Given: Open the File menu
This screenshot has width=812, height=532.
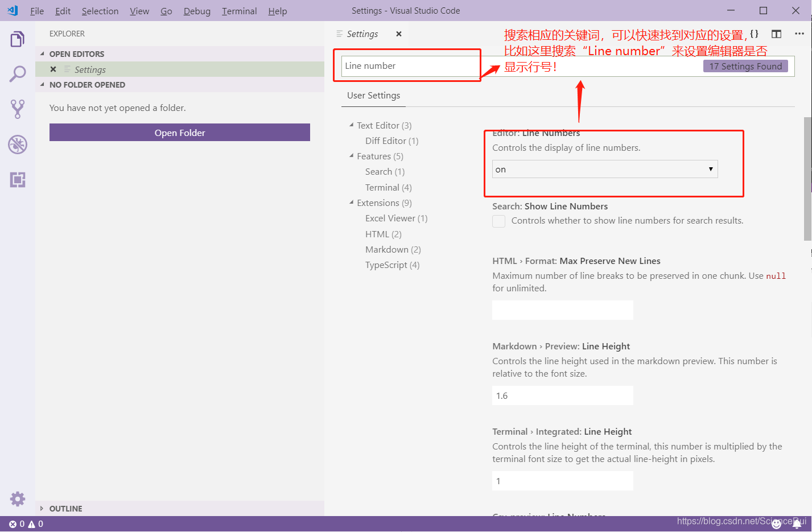Looking at the screenshot, I should [x=37, y=11].
